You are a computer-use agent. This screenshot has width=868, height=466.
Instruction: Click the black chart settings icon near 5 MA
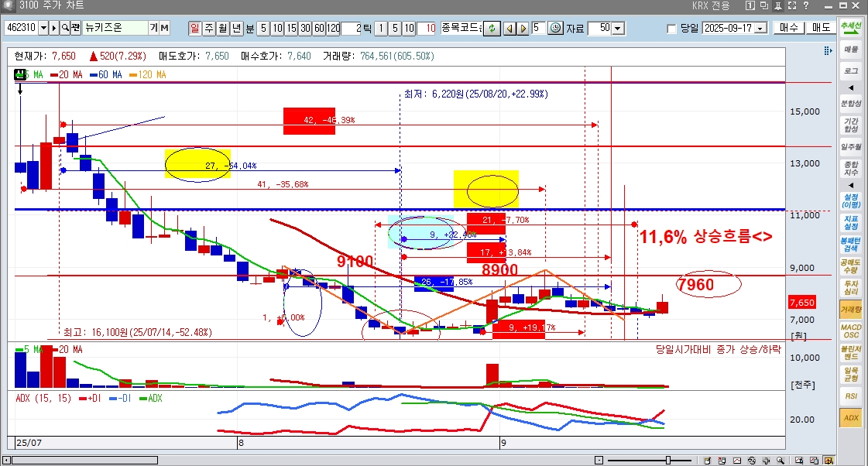(x=20, y=74)
